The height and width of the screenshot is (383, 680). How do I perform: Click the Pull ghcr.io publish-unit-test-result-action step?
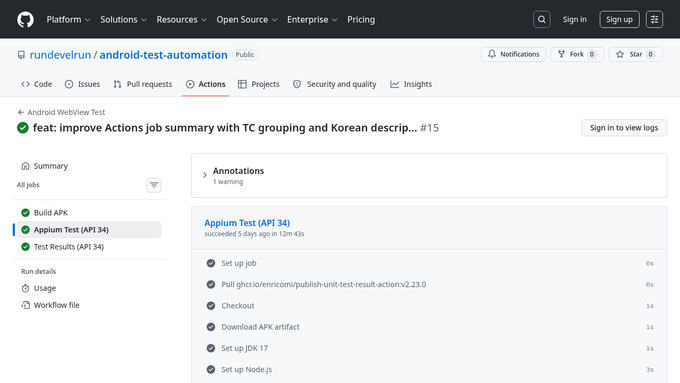click(429, 285)
